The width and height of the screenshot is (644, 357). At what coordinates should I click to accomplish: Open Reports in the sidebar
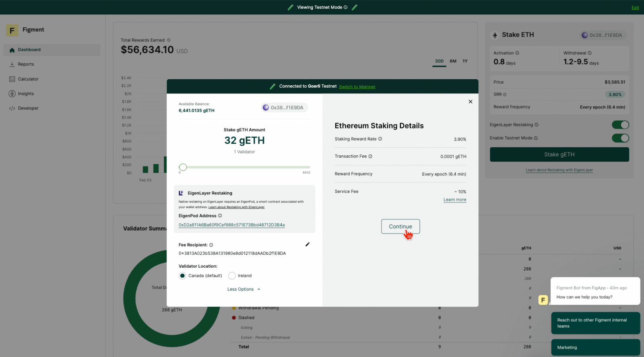(26, 64)
